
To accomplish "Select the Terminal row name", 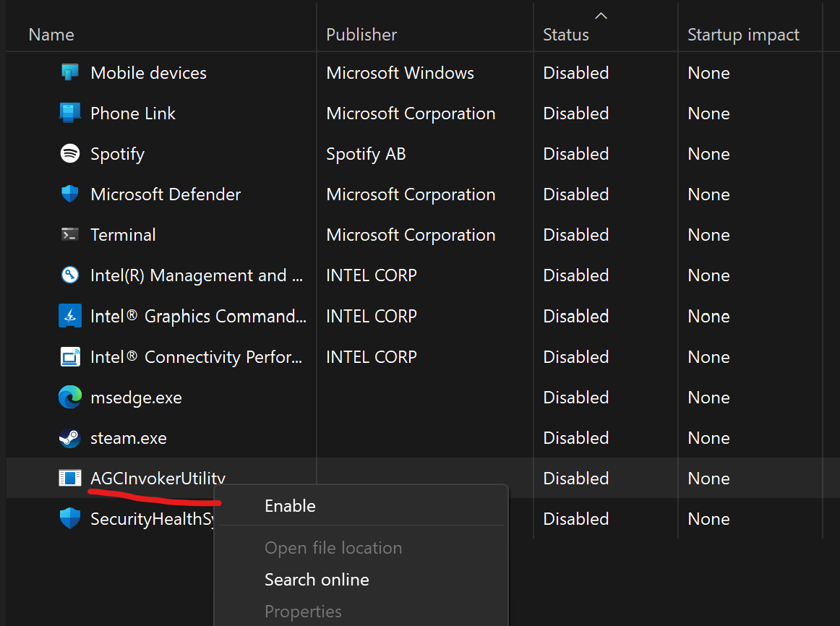I will pos(123,234).
